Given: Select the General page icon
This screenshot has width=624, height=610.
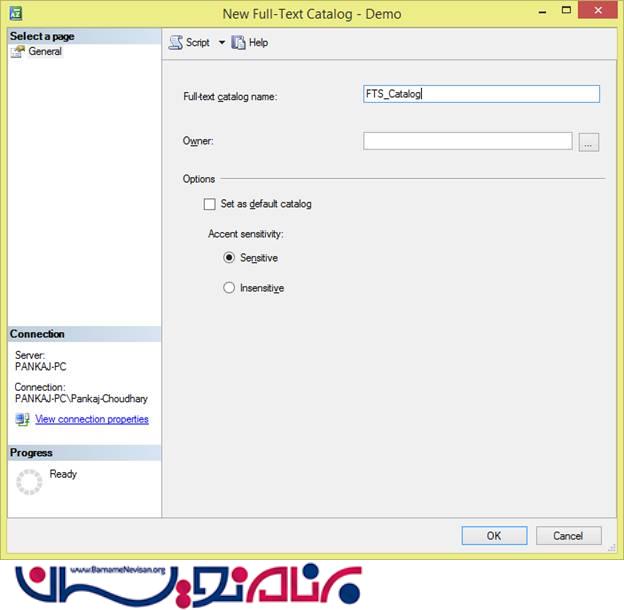Looking at the screenshot, I should [18, 52].
